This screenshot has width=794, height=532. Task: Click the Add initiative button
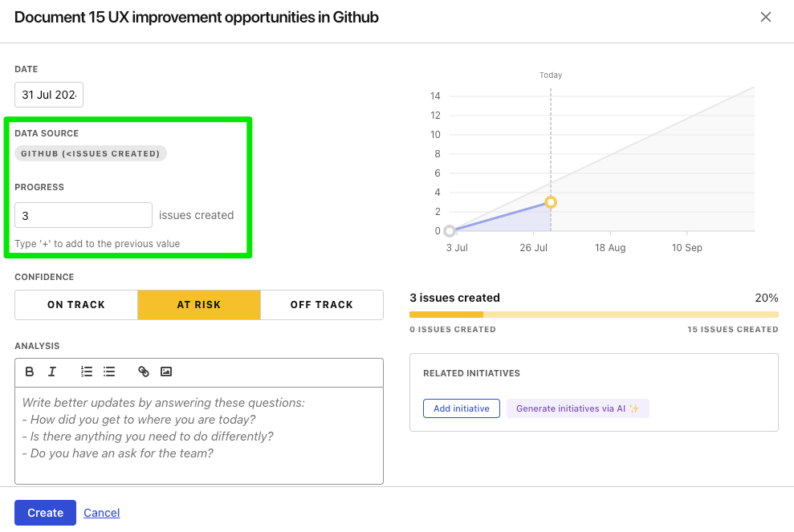pos(462,408)
